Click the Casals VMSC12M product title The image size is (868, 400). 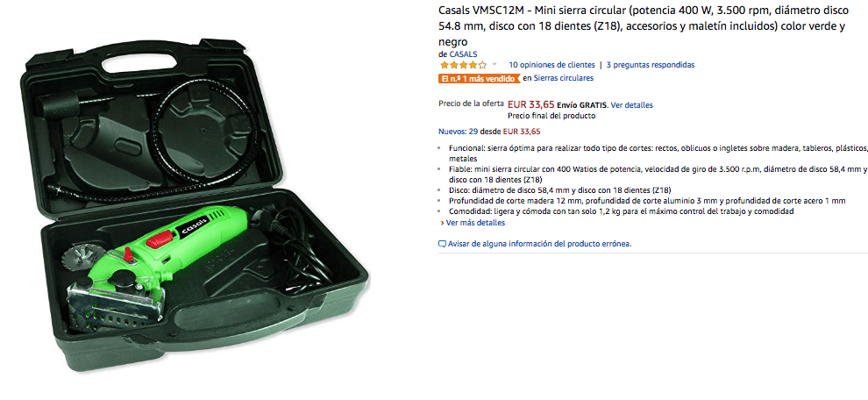point(642,26)
